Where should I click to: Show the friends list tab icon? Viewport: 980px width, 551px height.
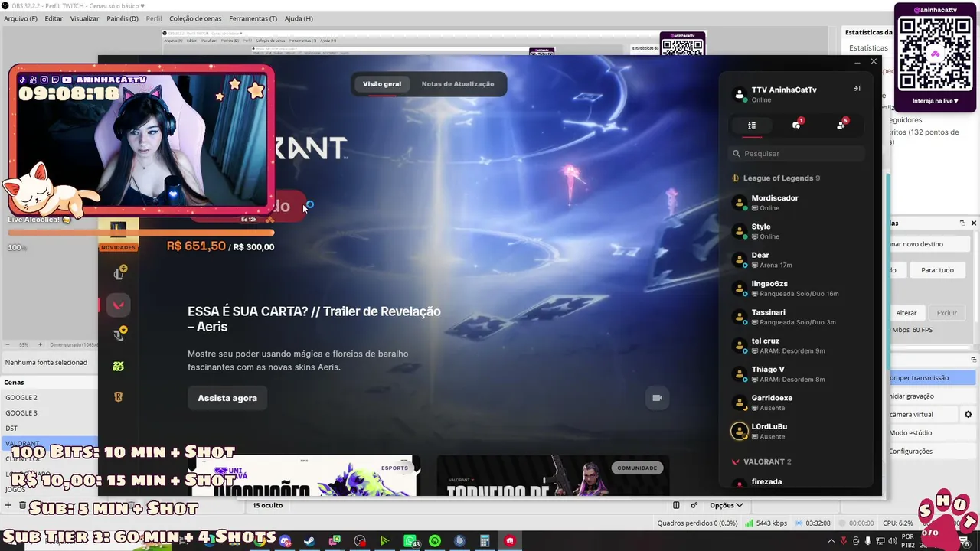[x=752, y=126]
